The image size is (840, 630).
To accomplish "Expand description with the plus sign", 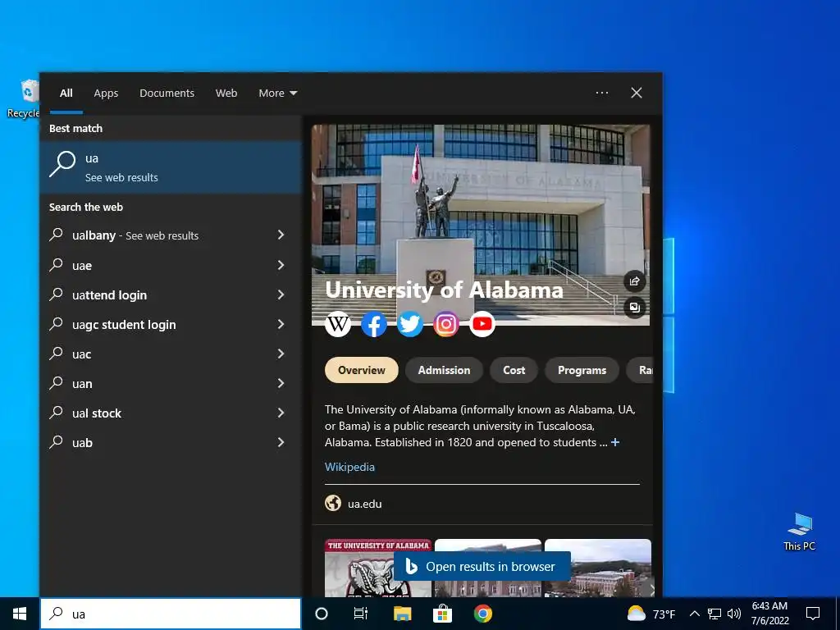I will point(615,442).
